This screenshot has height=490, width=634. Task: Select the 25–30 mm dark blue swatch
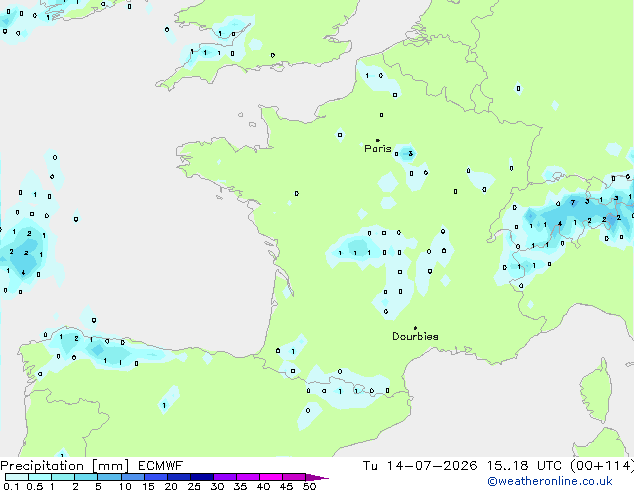[202, 477]
